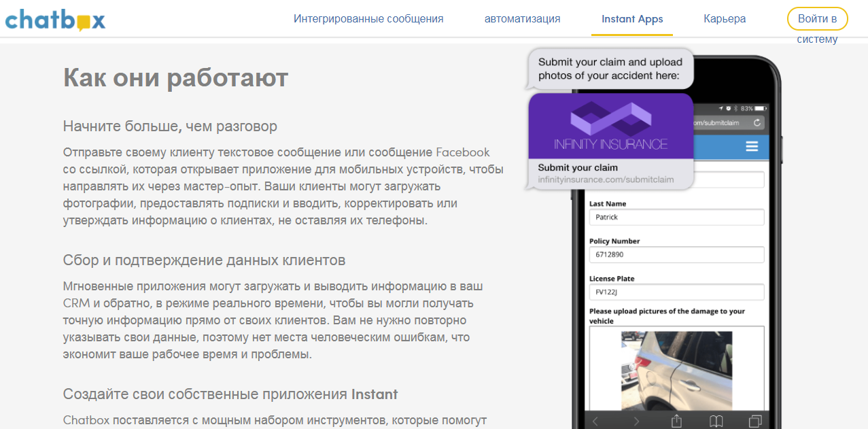
Task: Click the Last Name input containing Patrick
Action: [x=676, y=216]
